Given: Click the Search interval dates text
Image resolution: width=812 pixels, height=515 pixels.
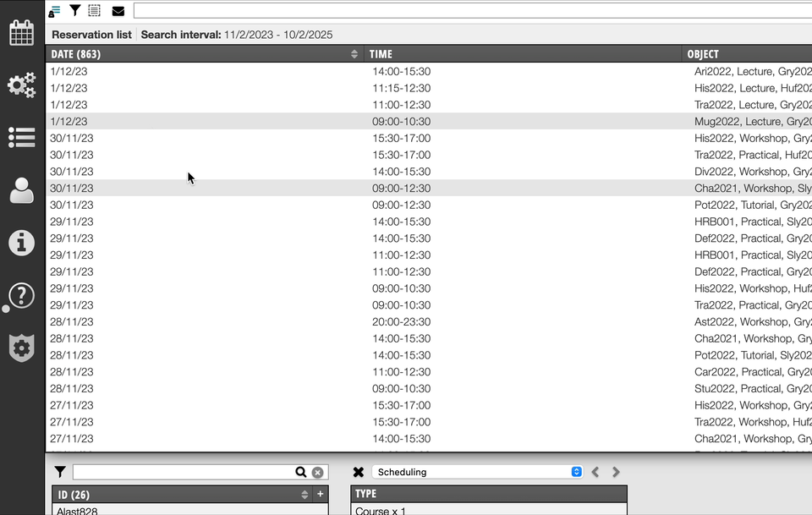Looking at the screenshot, I should point(278,35).
